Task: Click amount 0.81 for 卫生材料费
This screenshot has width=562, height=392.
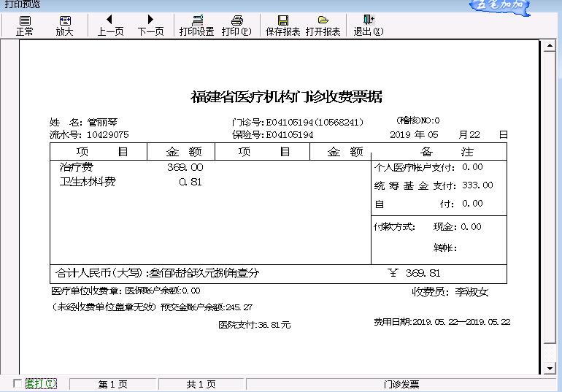Action: click(190, 182)
